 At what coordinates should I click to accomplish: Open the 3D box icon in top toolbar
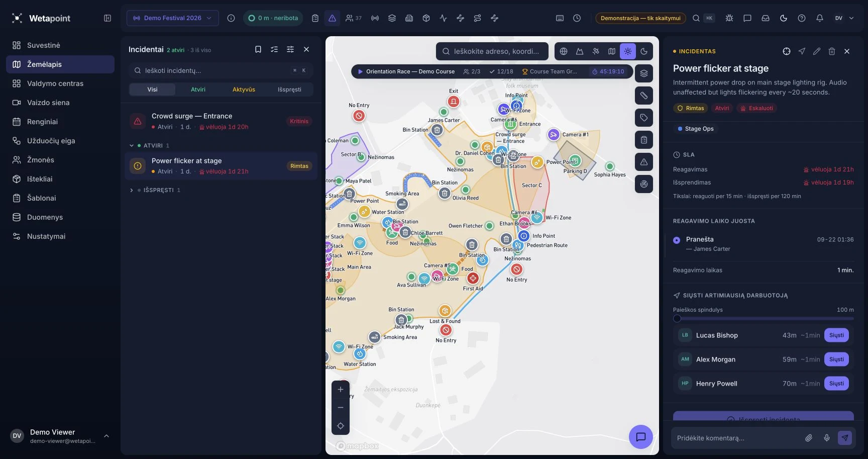[426, 18]
